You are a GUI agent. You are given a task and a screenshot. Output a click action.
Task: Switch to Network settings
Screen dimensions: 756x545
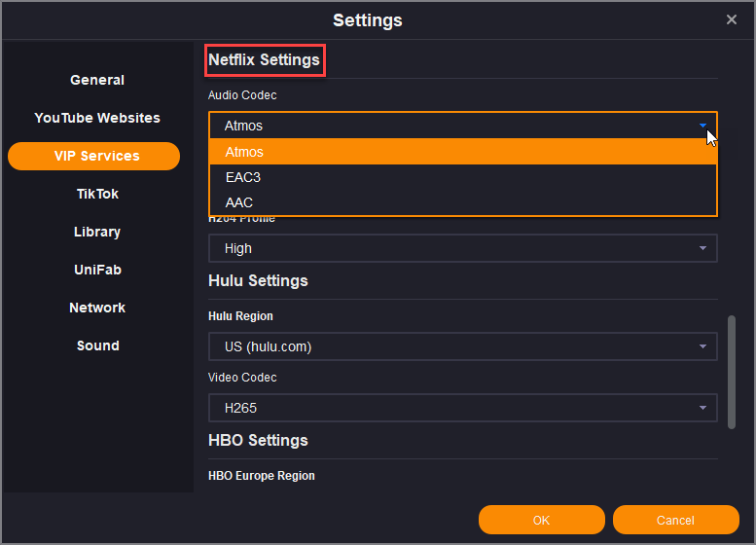(97, 308)
